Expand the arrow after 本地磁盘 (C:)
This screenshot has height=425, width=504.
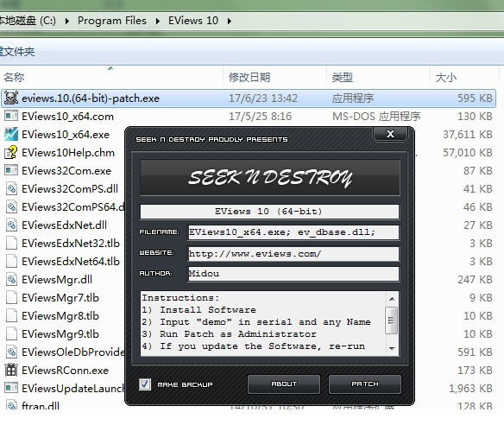(x=66, y=22)
